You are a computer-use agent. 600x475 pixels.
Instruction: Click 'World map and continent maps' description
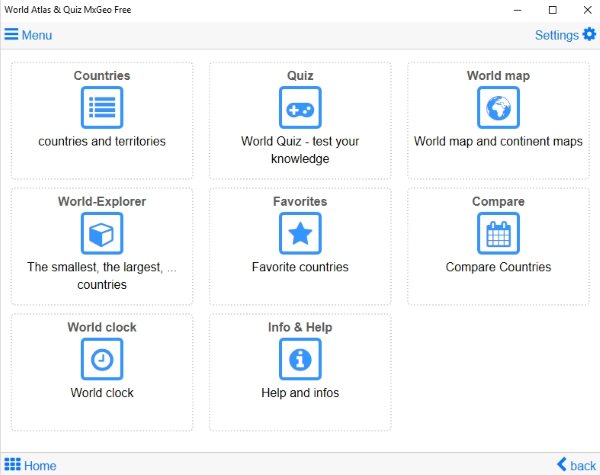(498, 142)
